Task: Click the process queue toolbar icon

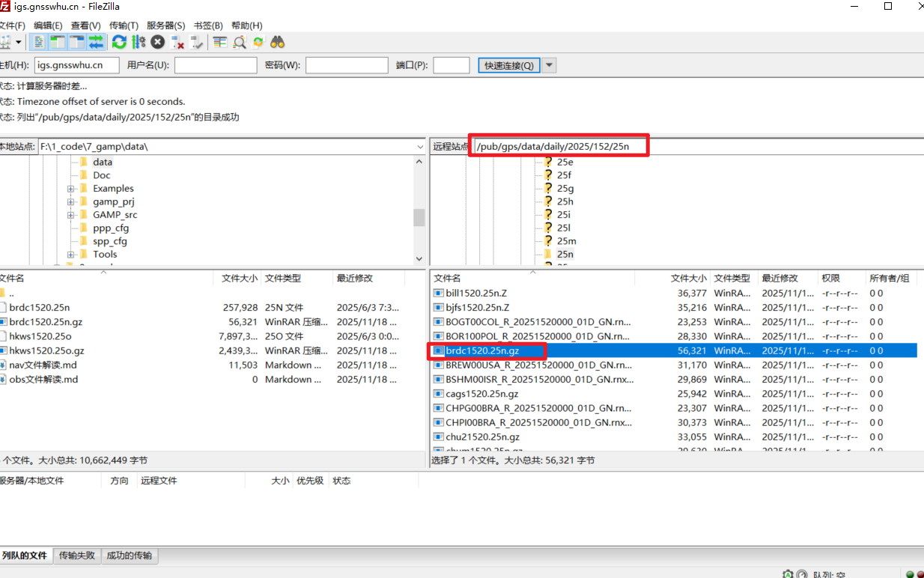Action: coord(139,43)
